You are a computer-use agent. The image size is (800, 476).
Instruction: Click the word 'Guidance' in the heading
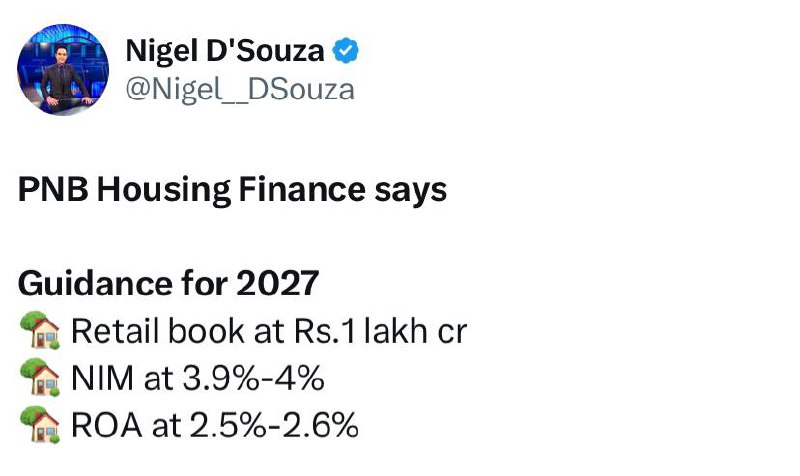point(95,283)
